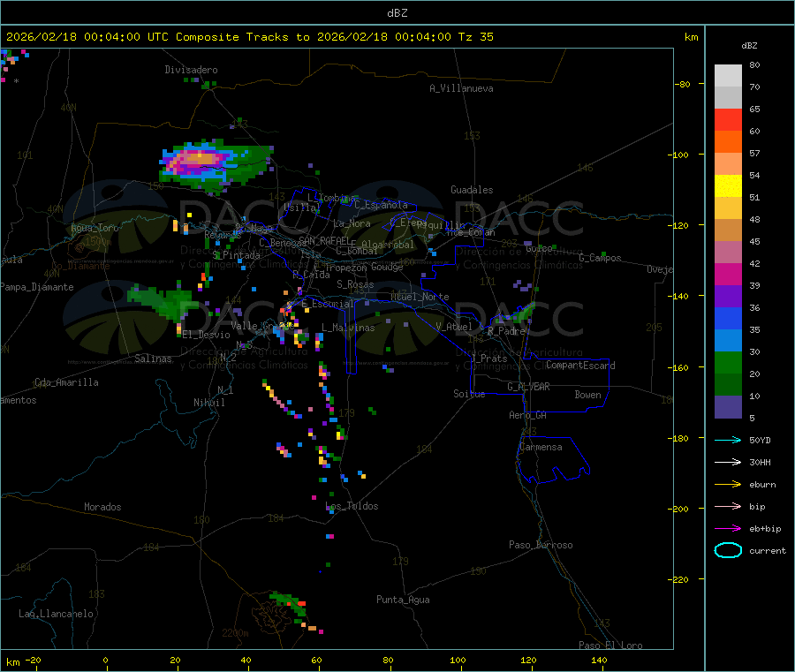Click the red 60 dBZ color band
795x672 pixels.
tap(728, 119)
